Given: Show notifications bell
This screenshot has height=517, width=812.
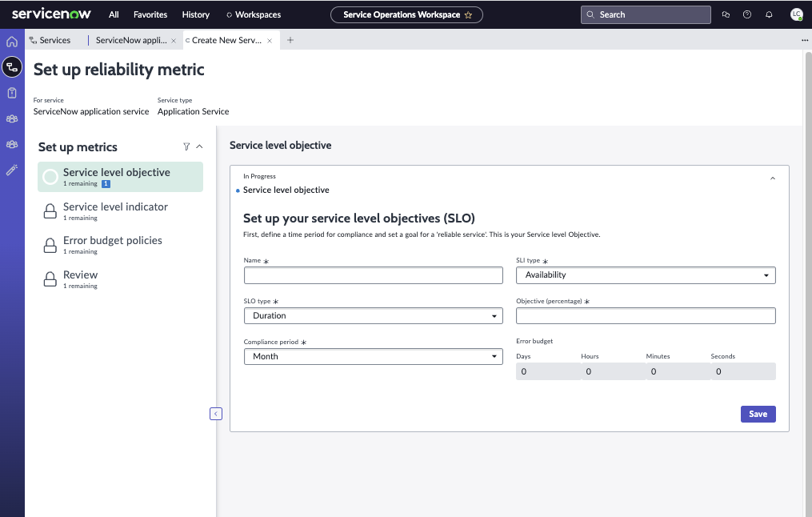Looking at the screenshot, I should click(x=769, y=14).
